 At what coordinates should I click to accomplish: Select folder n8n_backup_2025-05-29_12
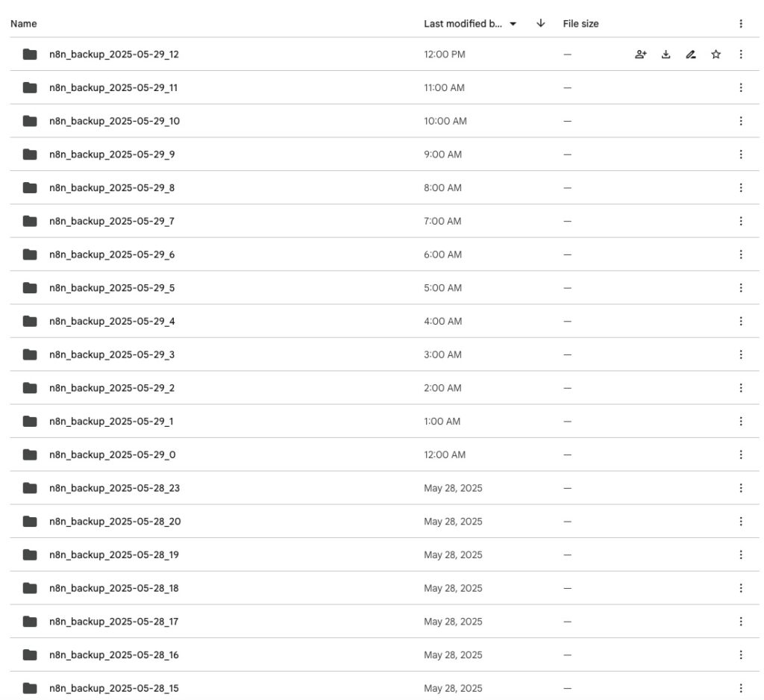[384, 54]
